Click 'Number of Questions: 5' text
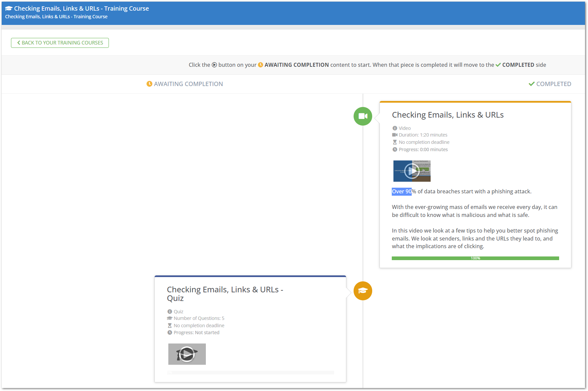588x391 pixels. tap(199, 318)
